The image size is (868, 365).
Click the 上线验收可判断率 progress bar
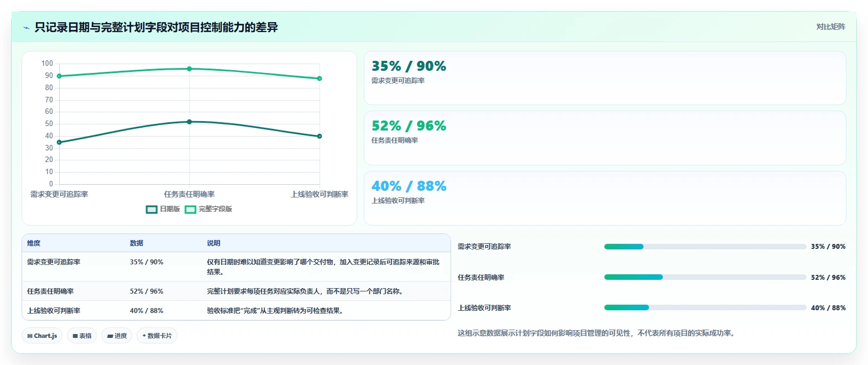[705, 307]
